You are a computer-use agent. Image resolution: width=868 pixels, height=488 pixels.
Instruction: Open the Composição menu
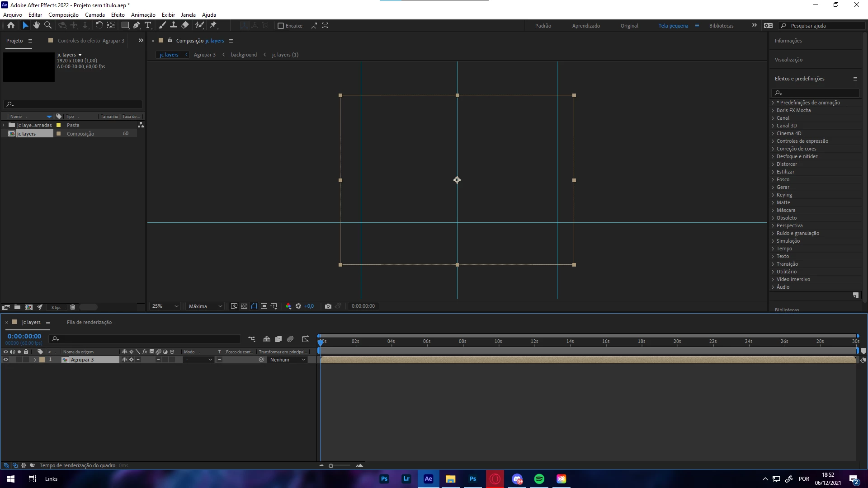(63, 14)
